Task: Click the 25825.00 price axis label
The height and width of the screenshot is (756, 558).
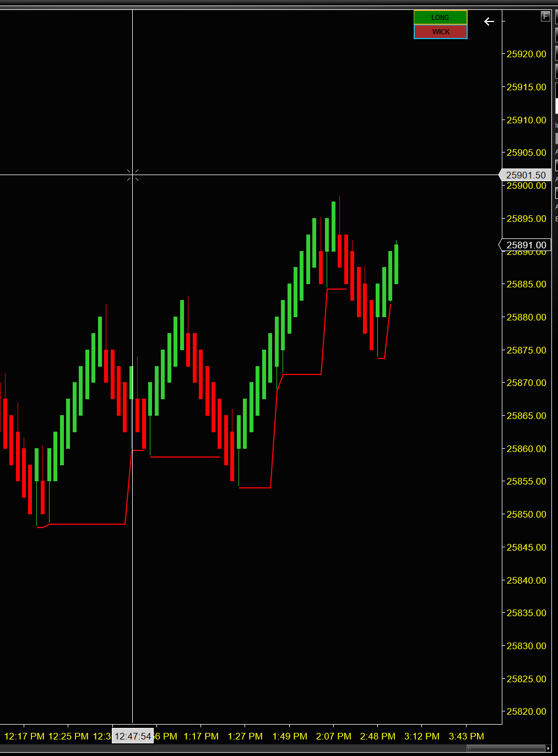Action: point(527,679)
